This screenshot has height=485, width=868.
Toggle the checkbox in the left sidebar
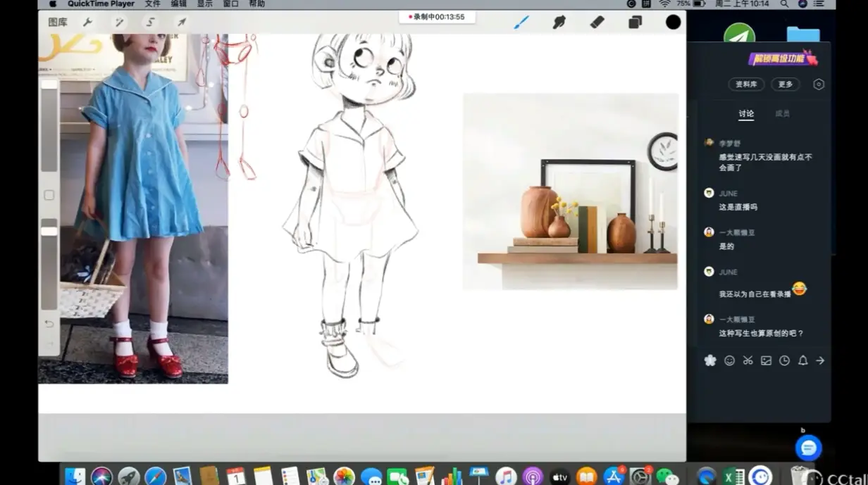48,195
